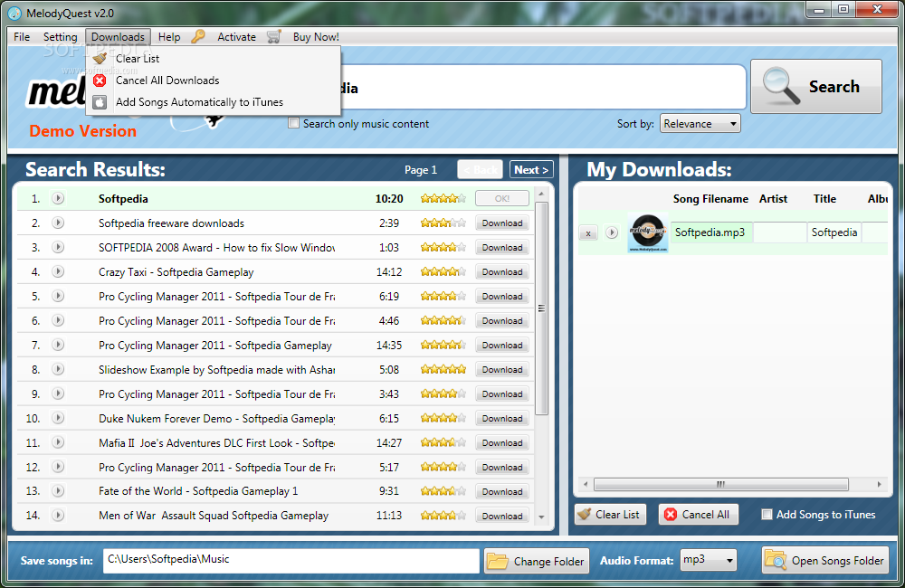
Task: Play preview of Mafia II result
Action: point(58,442)
